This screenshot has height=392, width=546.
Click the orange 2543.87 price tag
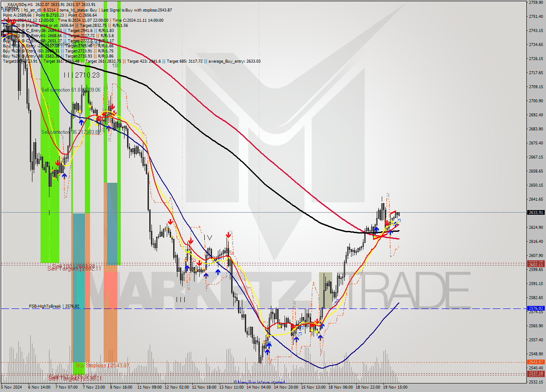(x=536, y=362)
